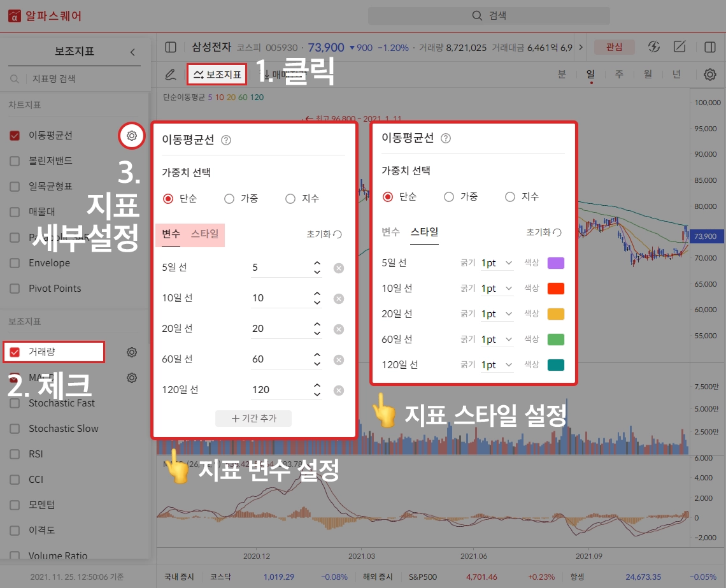Enable the Stochastic Slow checkbox
This screenshot has height=588, width=726.
click(x=15, y=429)
